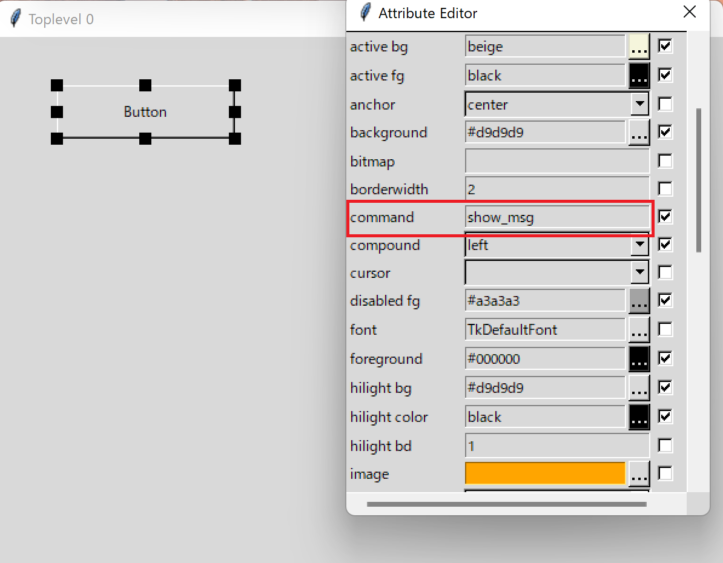The width and height of the screenshot is (723, 563).
Task: Open foreground color chooser button
Action: pos(639,359)
